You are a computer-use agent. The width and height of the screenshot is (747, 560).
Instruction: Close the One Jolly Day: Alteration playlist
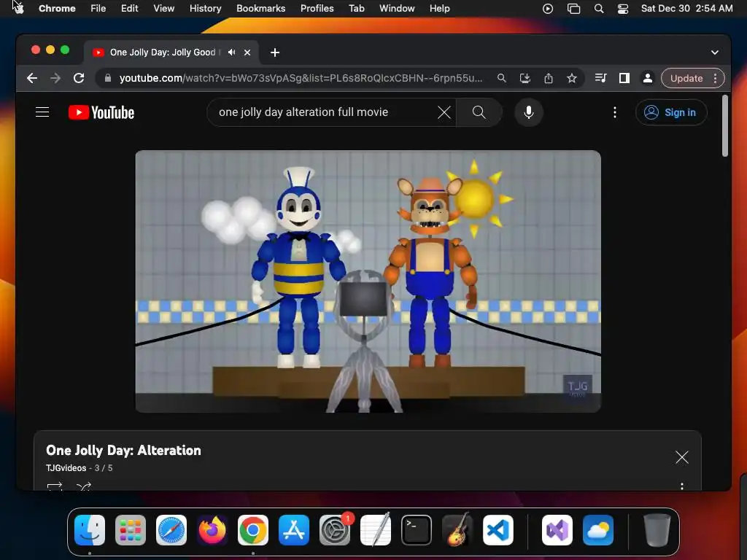(x=682, y=458)
